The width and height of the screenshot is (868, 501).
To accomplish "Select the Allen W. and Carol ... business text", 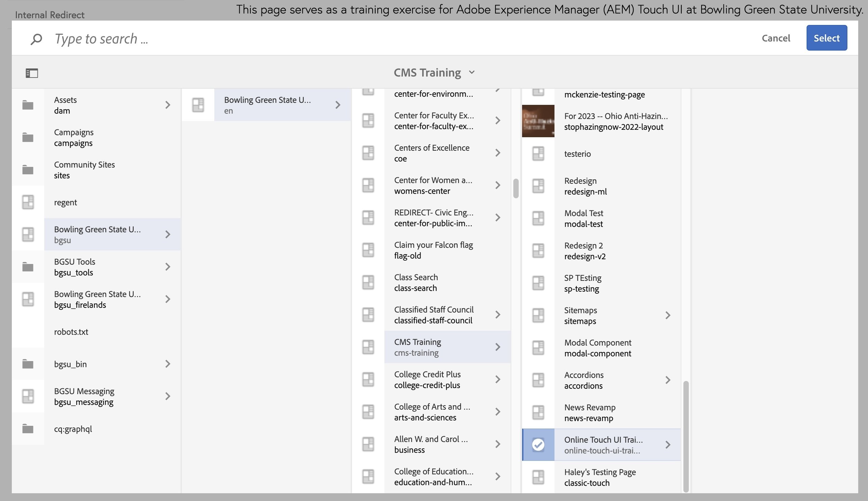I will tap(431, 444).
